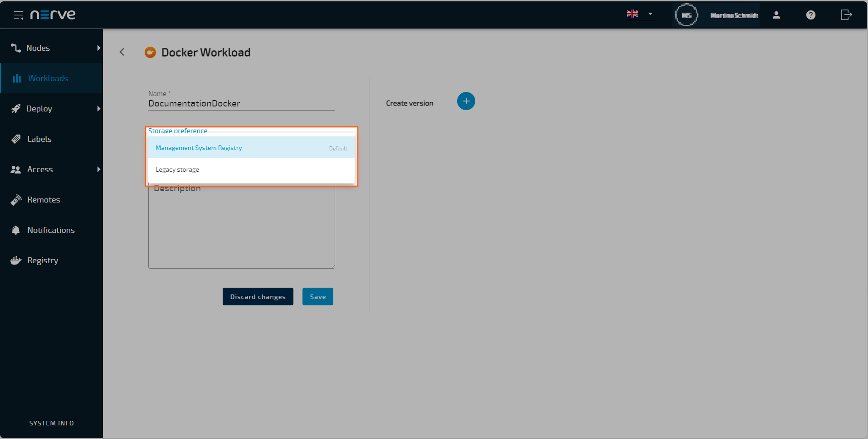
Task: Expand the Nodes submenu chevron
Action: coord(99,48)
